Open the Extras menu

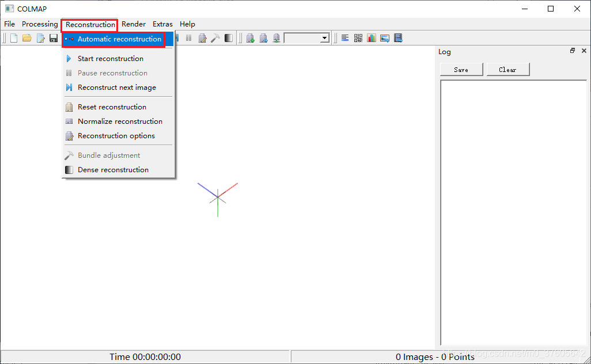[162, 24]
